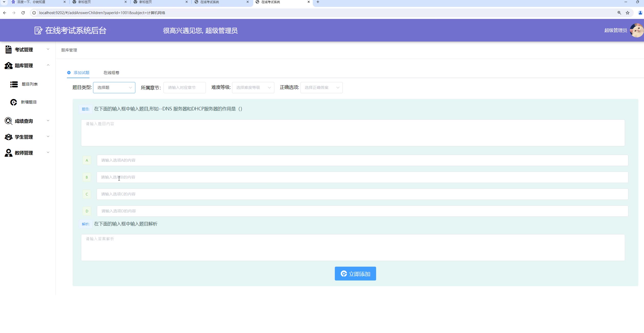Click the 学生管理 people icon
644x333 pixels.
point(8,137)
